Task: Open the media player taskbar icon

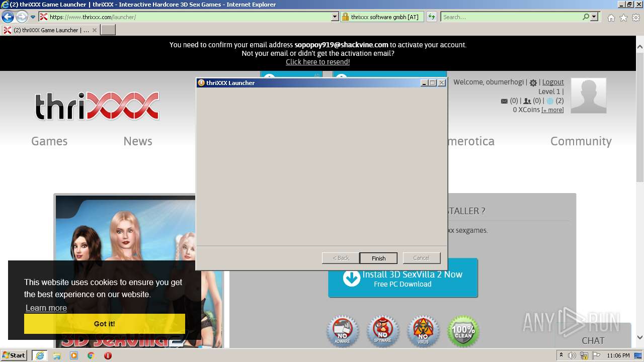Action: click(x=74, y=355)
